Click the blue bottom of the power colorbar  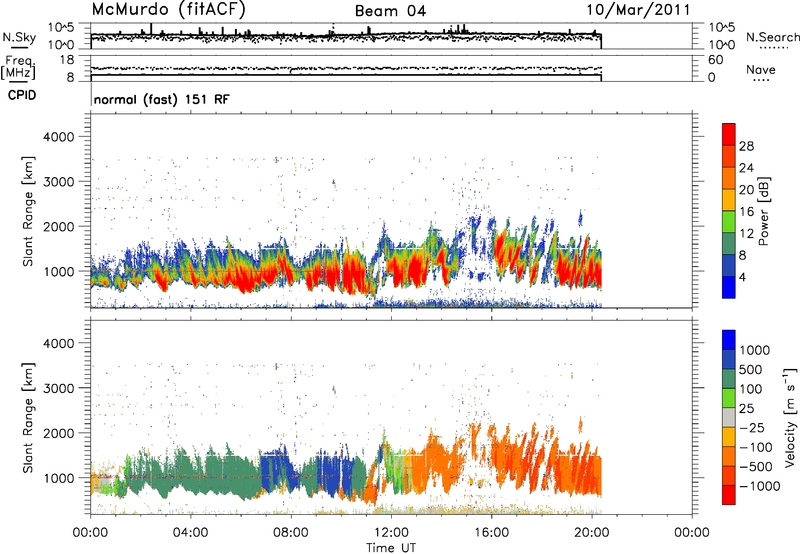pos(729,287)
